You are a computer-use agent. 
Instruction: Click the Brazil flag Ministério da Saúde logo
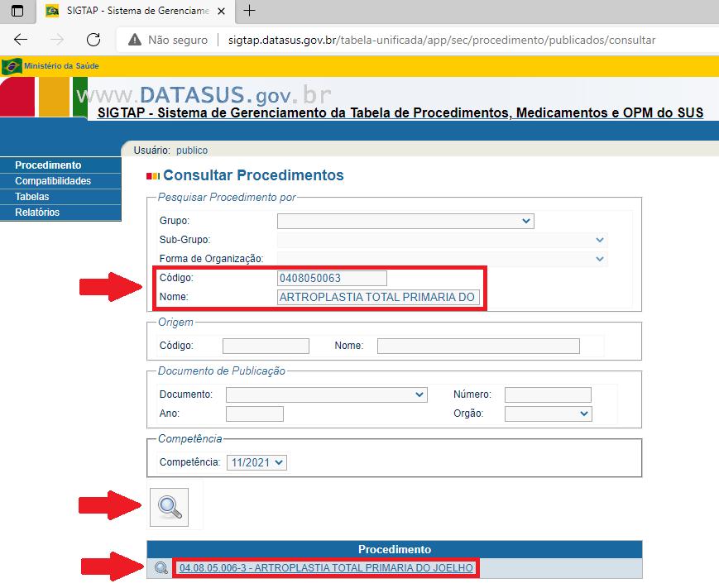point(12,66)
